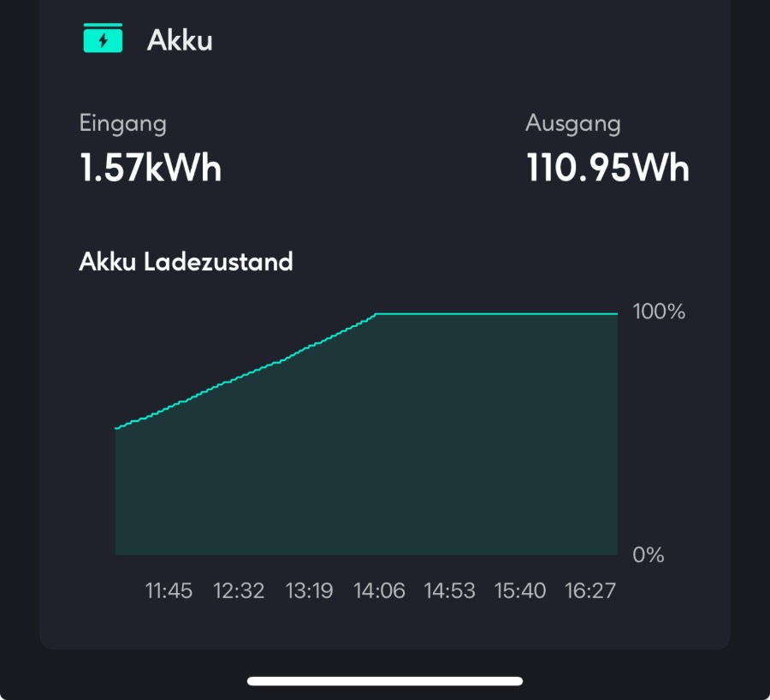Viewport: 770px width, 700px height.
Task: Select the 110.95Wh output value
Action: coord(608,168)
